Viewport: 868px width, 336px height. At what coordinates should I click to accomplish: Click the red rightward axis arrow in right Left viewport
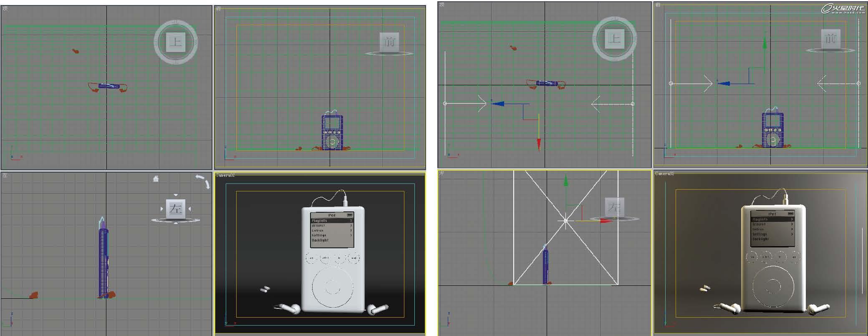click(606, 221)
